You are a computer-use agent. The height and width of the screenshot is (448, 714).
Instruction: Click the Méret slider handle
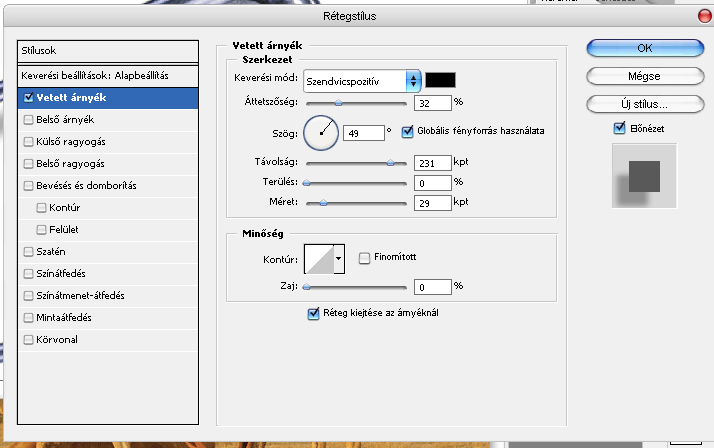(323, 203)
